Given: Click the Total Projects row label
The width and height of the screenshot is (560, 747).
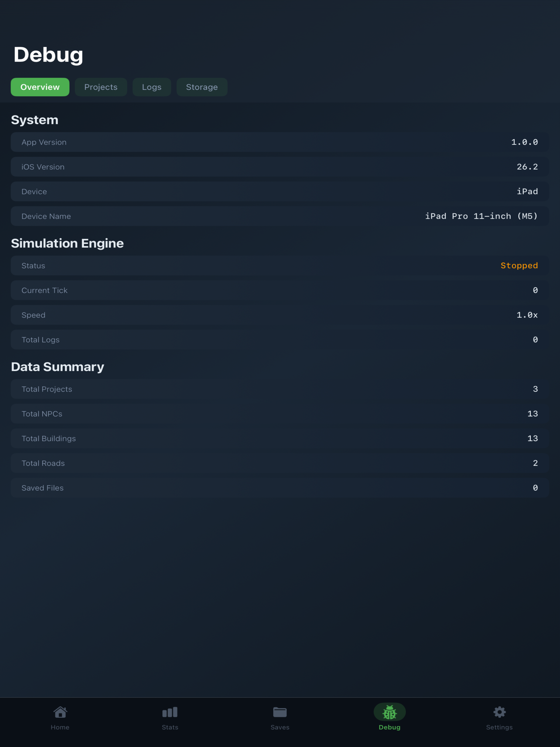Looking at the screenshot, I should click(x=47, y=389).
